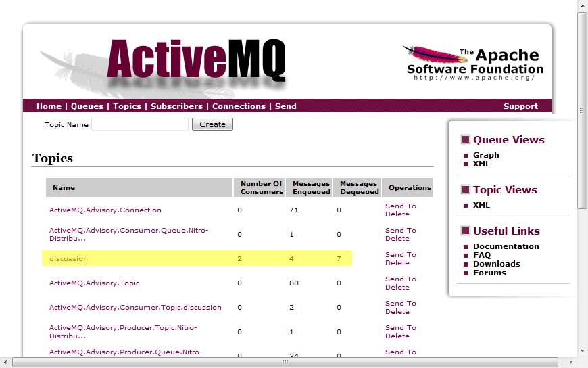
Task: Open the Subscribers page
Action: coord(176,106)
